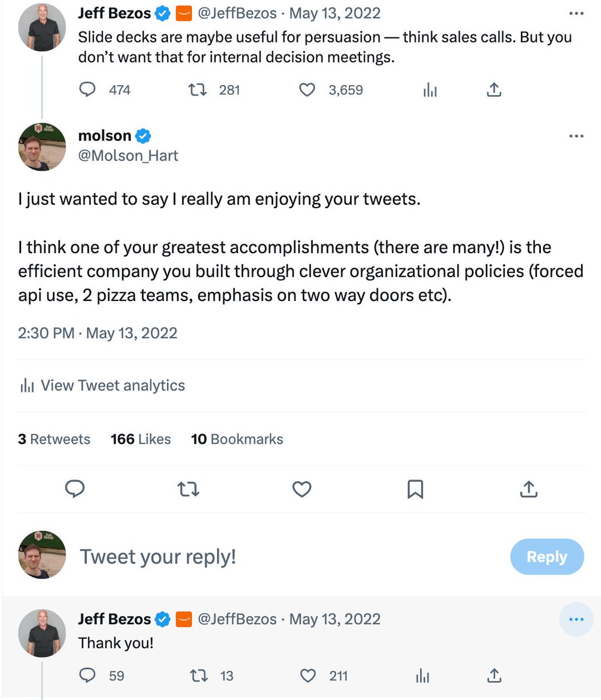Viewport: 601px width, 700px height.
Task: Open more options on the "Thank you!" reply
Action: (x=576, y=619)
